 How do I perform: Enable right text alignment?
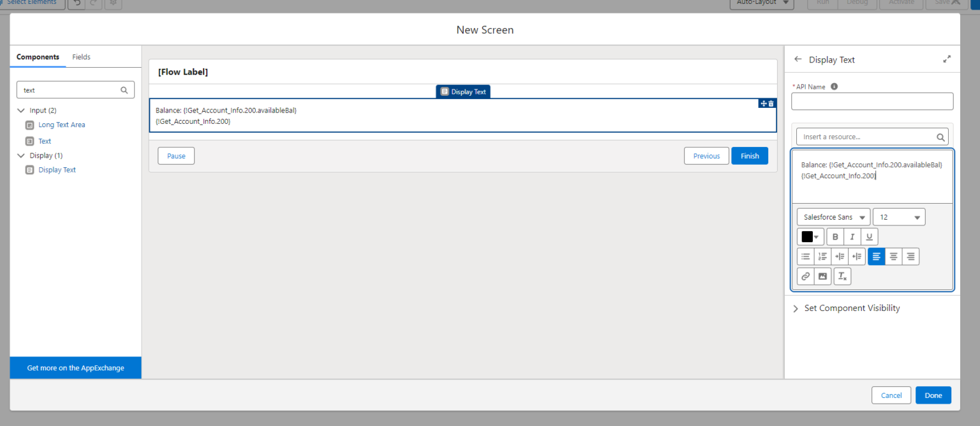tap(910, 256)
